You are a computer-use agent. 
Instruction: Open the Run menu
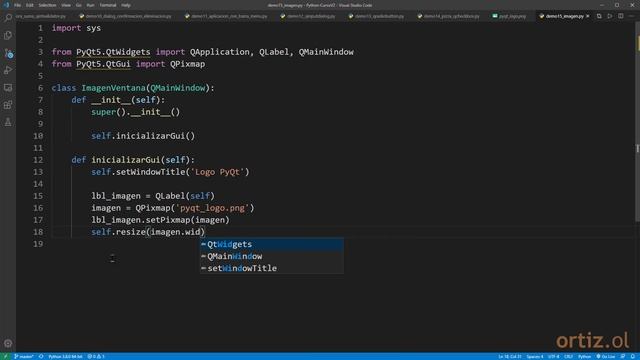coord(91,5)
